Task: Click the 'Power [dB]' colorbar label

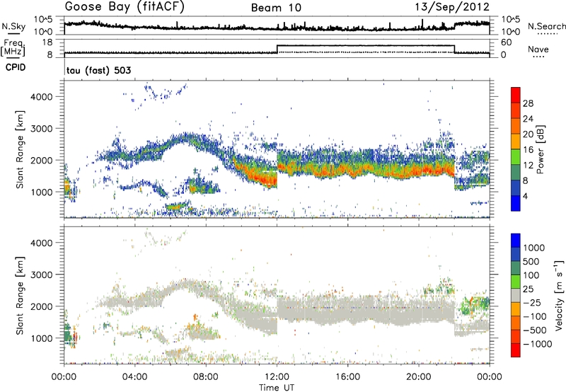Action: (540, 149)
